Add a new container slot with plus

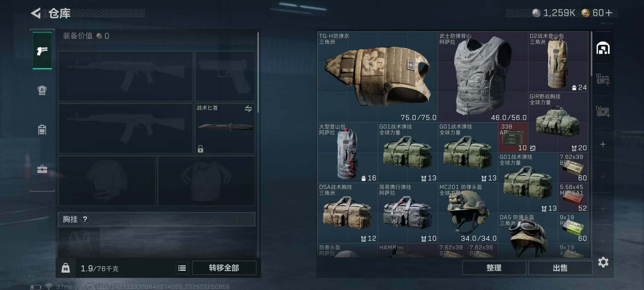(x=603, y=144)
